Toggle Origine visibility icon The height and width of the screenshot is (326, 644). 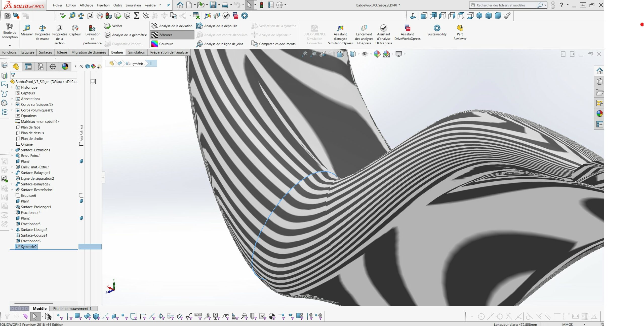coord(81,144)
